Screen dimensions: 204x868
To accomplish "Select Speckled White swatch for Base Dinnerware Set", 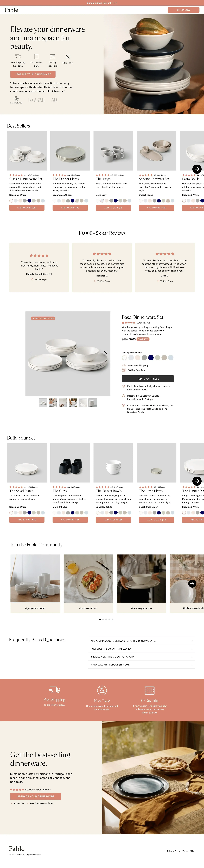I will pos(124,357).
